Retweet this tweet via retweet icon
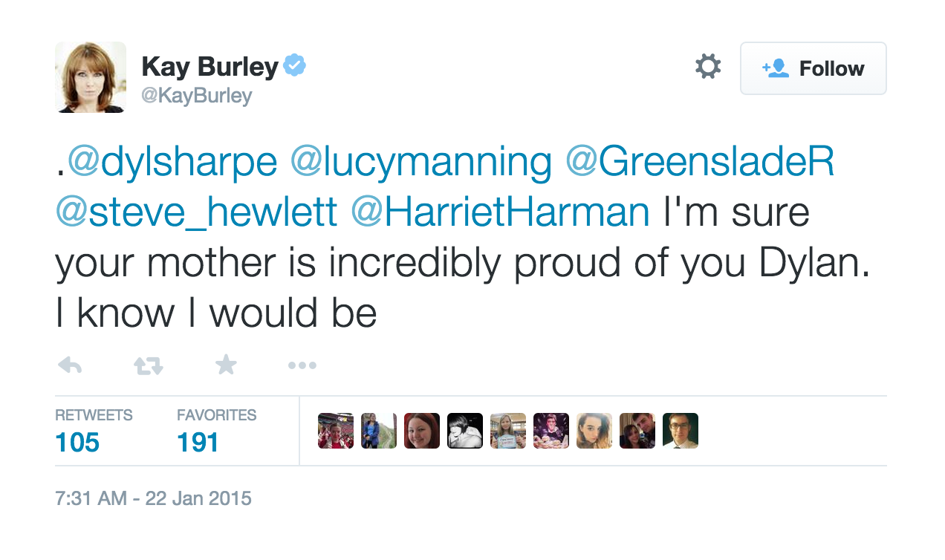The image size is (945, 560). 148,365
